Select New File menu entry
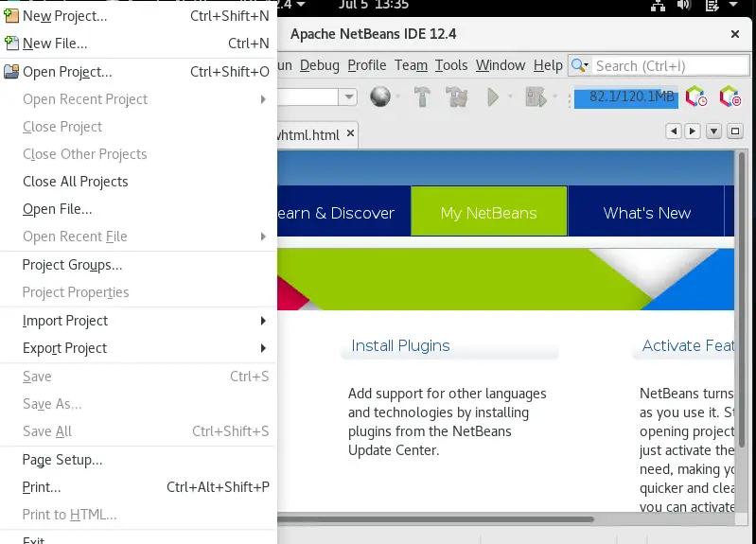 tap(138, 44)
